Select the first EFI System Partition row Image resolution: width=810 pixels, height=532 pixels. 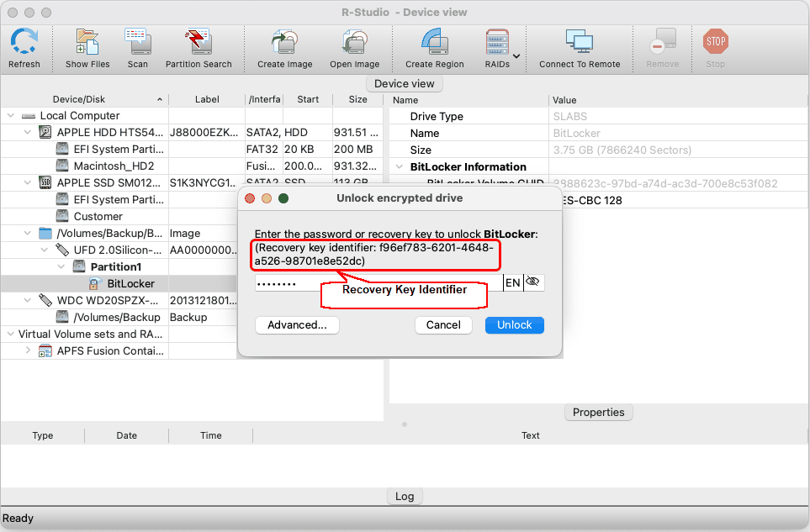click(192, 149)
